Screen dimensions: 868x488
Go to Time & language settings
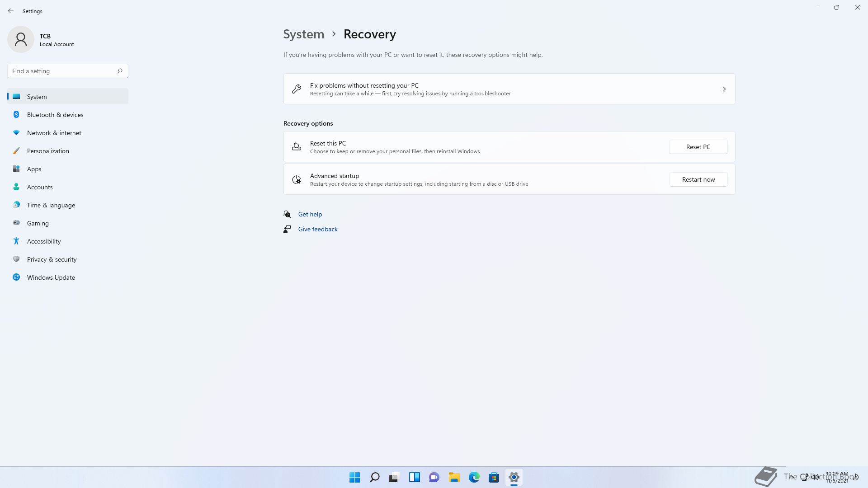[68, 205]
